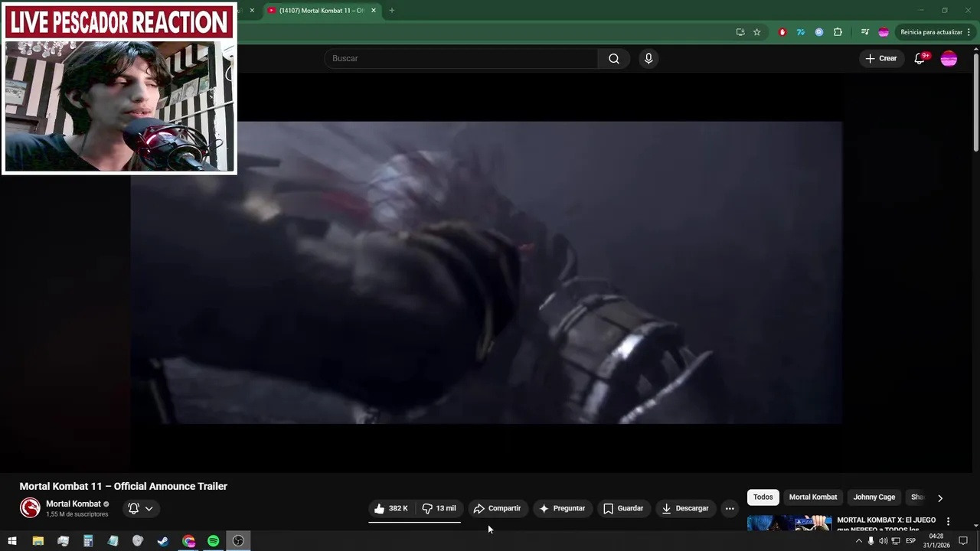Click the Preguntar button
Image resolution: width=980 pixels, height=551 pixels.
pyautogui.click(x=562, y=508)
